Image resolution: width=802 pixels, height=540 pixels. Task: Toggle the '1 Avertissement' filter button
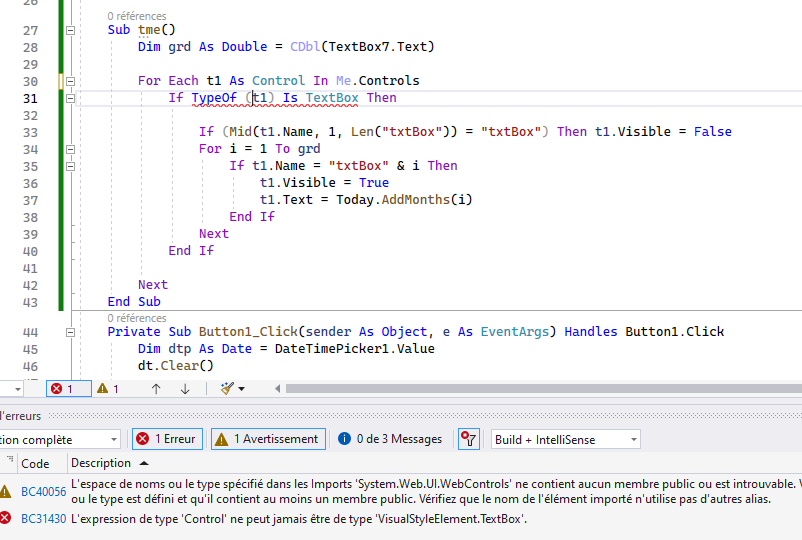pos(266,439)
